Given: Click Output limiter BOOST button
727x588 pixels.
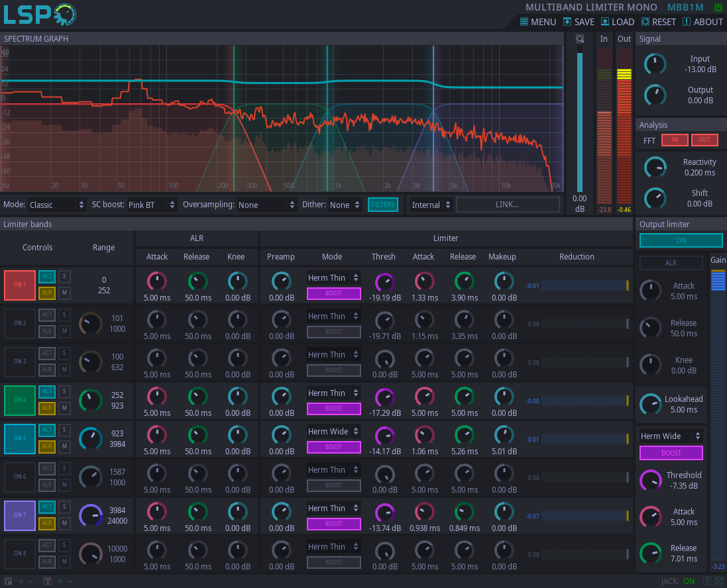Looking at the screenshot, I should point(671,453).
